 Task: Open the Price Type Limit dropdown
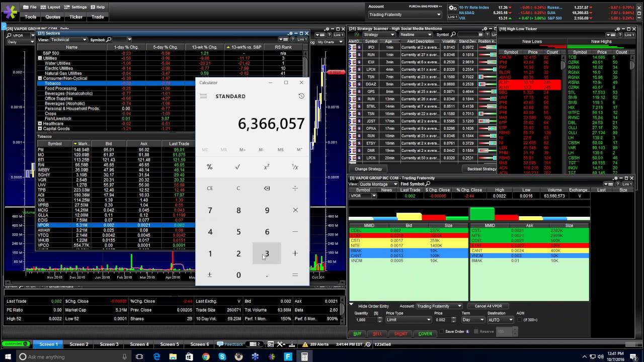click(409, 320)
